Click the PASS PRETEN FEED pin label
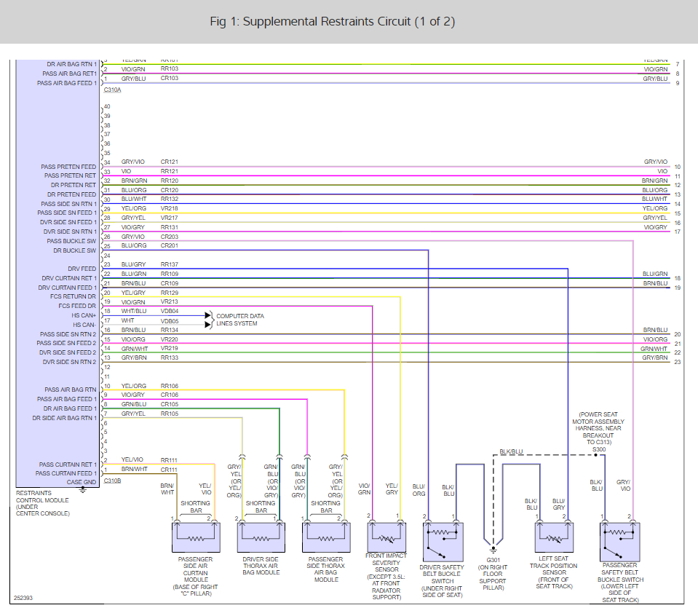 68,167
